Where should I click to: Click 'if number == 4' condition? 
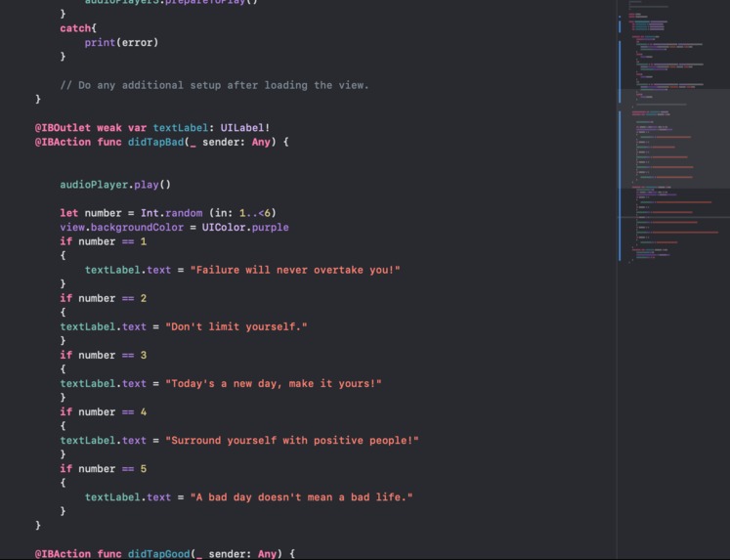(103, 412)
